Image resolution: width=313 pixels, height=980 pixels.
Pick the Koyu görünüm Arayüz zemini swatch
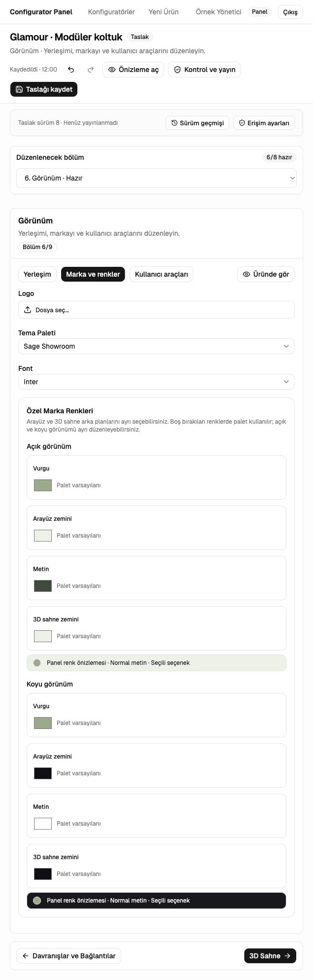43,773
